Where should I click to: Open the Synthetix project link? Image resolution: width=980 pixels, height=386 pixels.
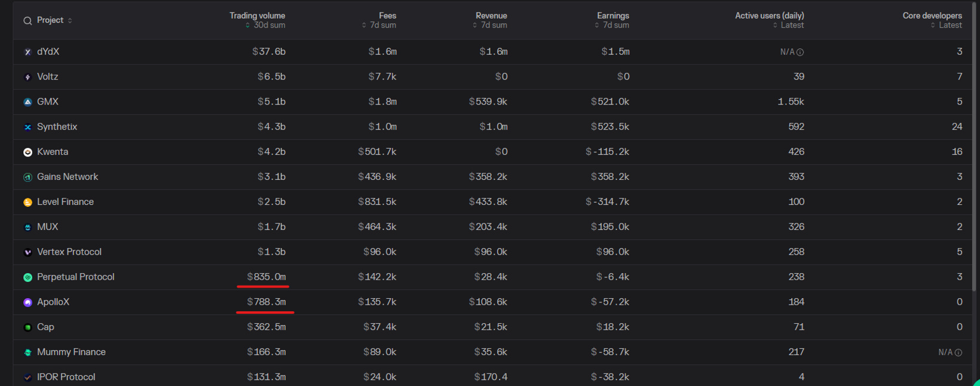pos(57,127)
